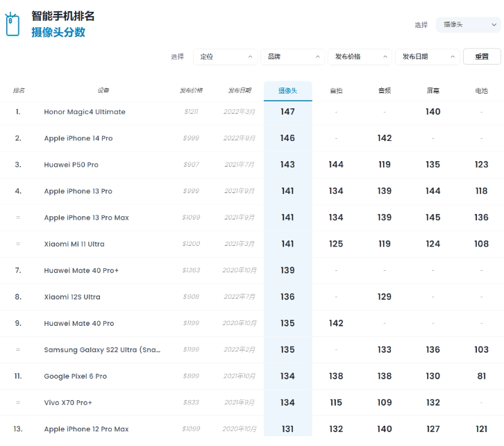The image size is (504, 446).
Task: Click Vivo X70 Pro+ device name
Action: pyautogui.click(x=68, y=402)
